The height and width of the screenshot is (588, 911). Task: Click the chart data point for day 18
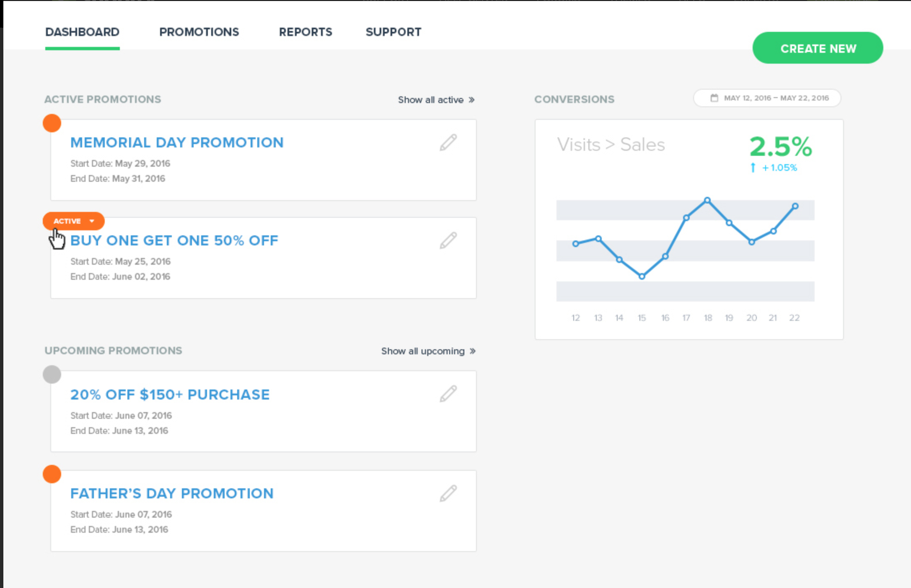pyautogui.click(x=707, y=200)
